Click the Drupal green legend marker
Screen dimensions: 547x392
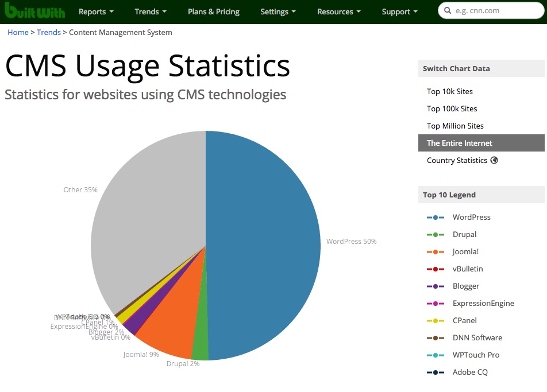(436, 235)
